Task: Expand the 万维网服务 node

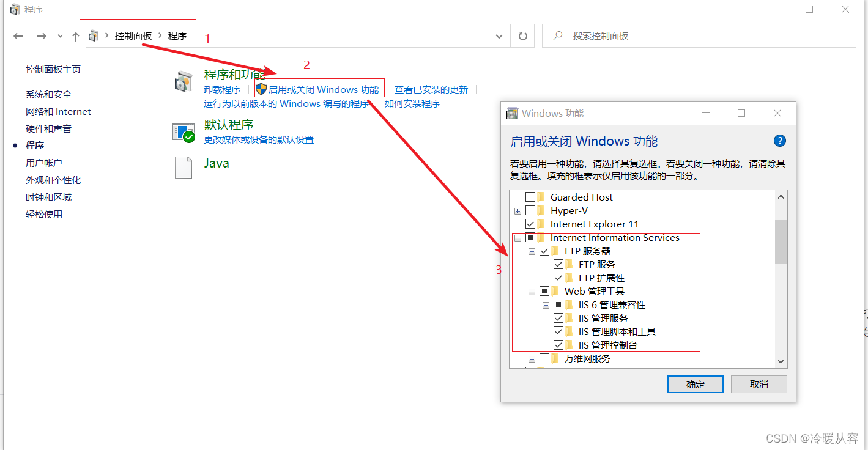Action: point(532,359)
